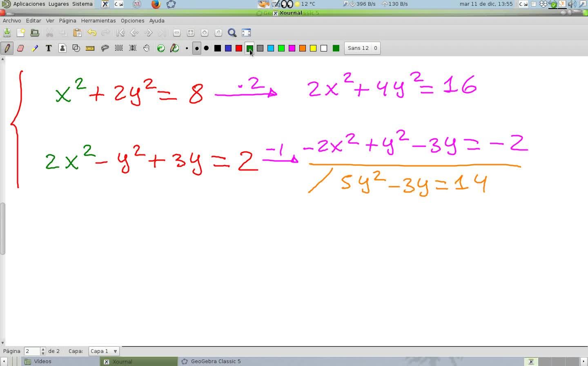The image size is (588, 366).
Task: Toggle the ruler straight-line mode
Action: click(x=90, y=48)
